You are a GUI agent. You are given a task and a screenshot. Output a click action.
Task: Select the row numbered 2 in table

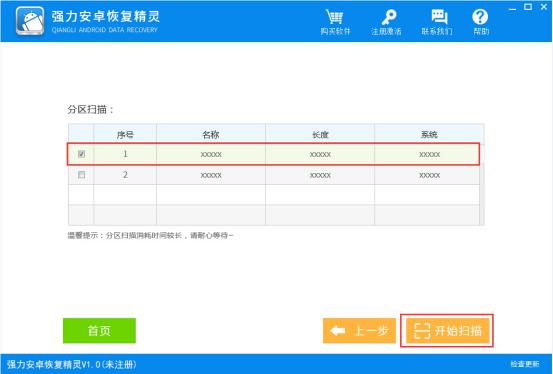pos(274,175)
